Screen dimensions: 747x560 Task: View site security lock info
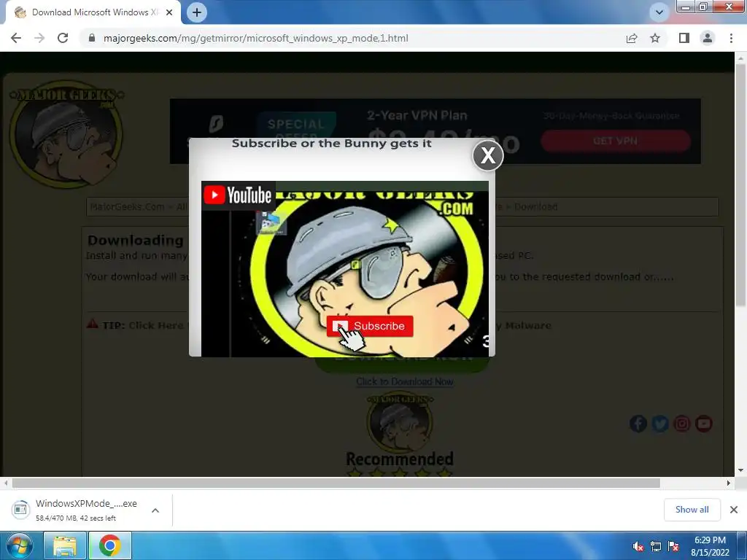tap(92, 38)
